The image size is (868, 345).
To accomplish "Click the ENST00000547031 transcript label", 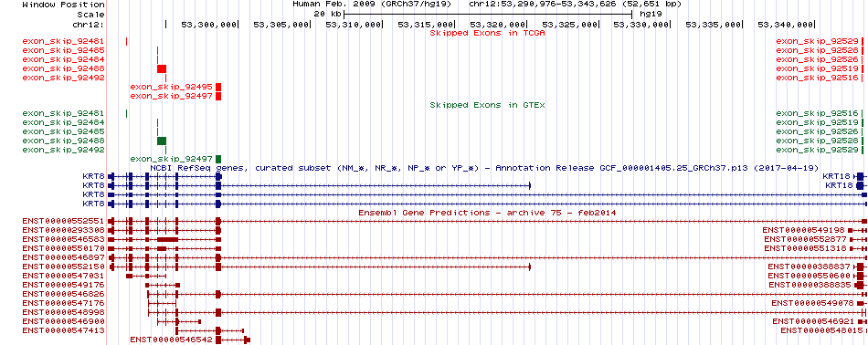I will point(63,276).
